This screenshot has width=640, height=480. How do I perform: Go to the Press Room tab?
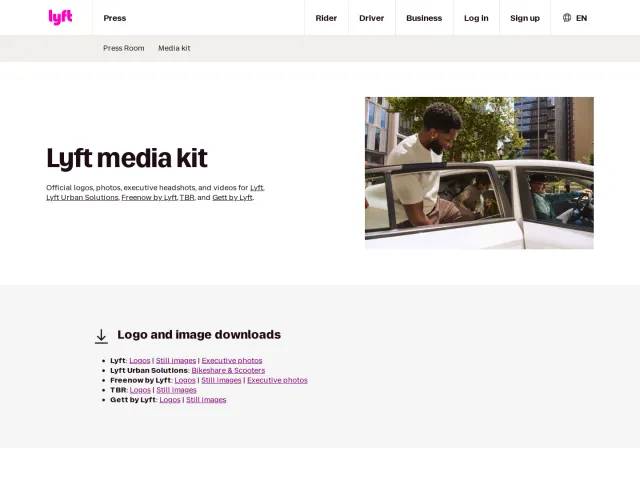coord(124,48)
